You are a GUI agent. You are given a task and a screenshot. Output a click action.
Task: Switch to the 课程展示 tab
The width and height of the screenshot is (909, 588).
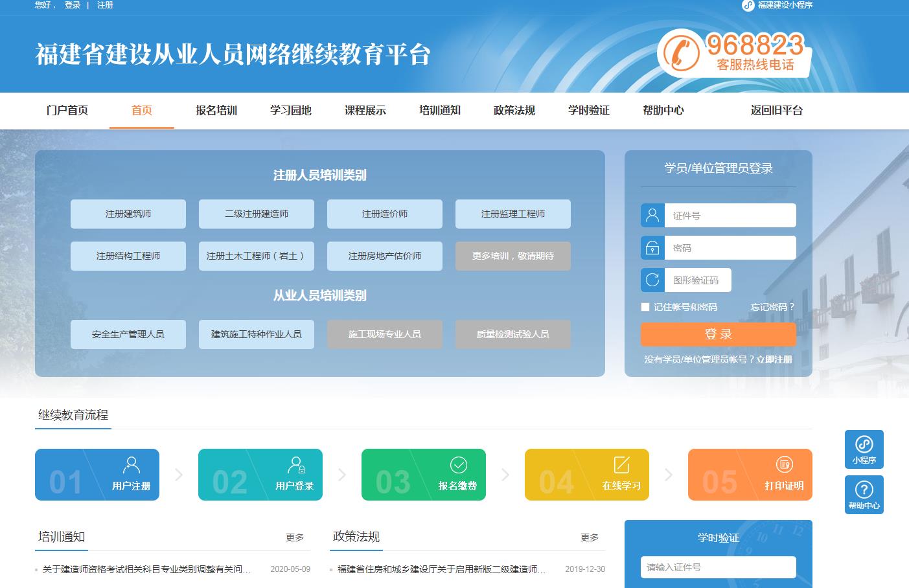pyautogui.click(x=365, y=111)
